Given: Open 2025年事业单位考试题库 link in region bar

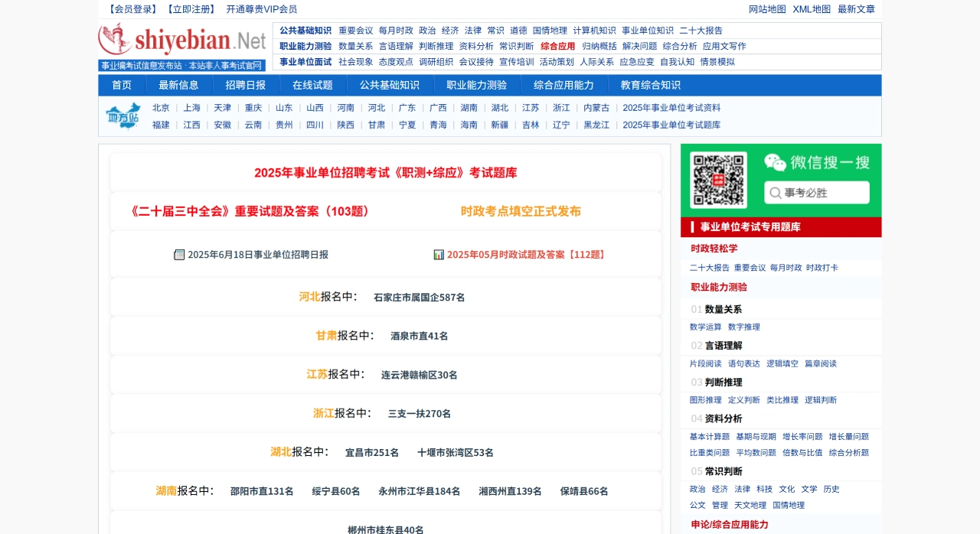Looking at the screenshot, I should point(671,125).
